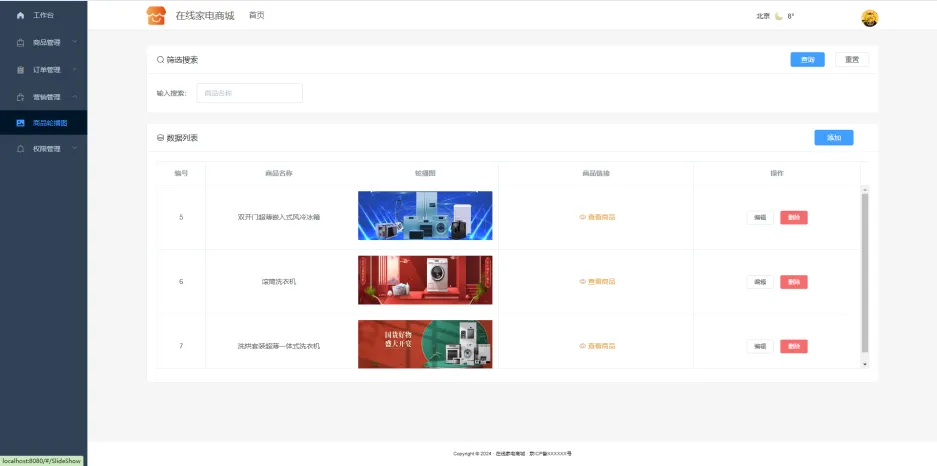Click the blue 添加 button

[833, 138]
